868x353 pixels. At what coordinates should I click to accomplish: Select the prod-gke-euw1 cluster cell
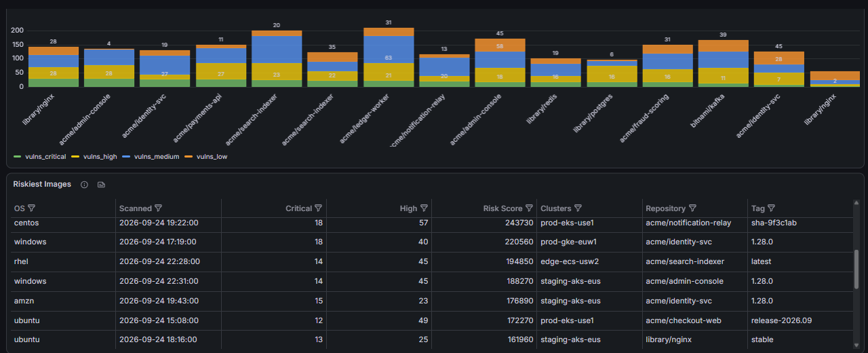tap(590, 242)
